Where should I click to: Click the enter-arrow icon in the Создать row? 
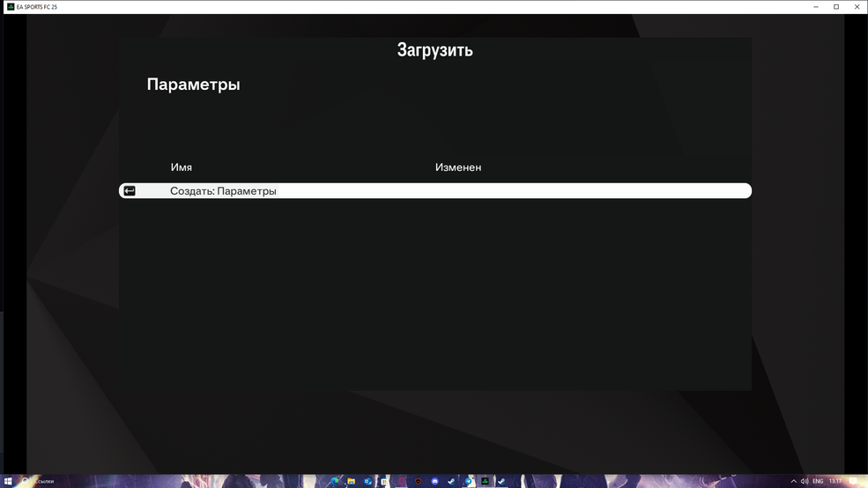pos(130,191)
